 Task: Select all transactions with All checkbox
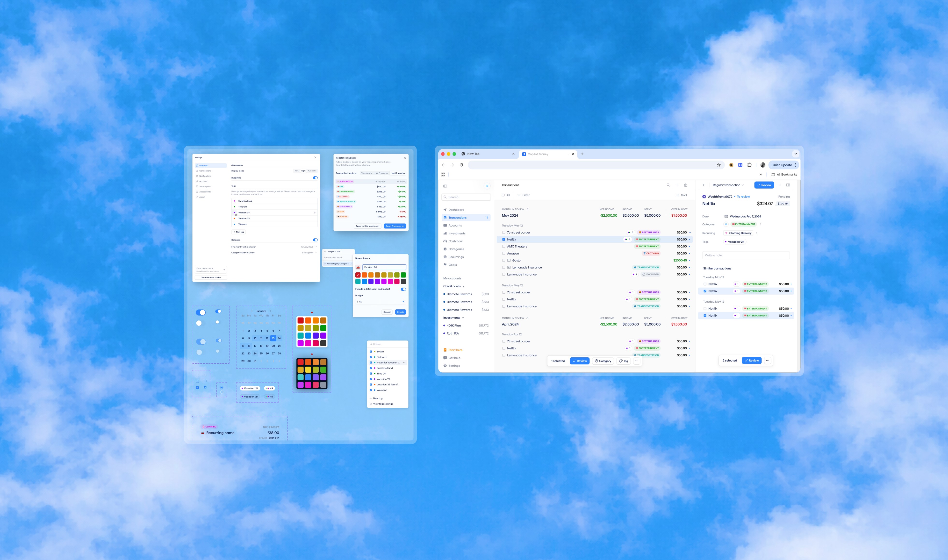pos(503,195)
